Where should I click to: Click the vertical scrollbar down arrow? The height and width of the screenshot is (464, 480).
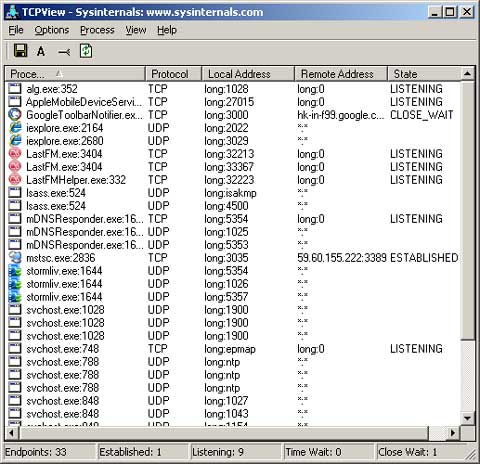pos(467,418)
